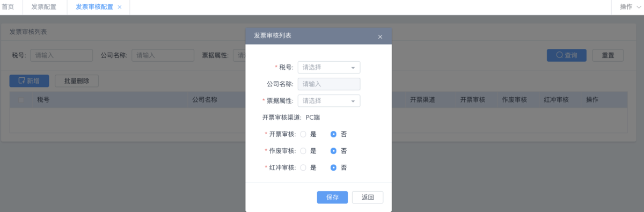Select 是 for 开票审核
The image size is (644, 212).
tap(303, 134)
